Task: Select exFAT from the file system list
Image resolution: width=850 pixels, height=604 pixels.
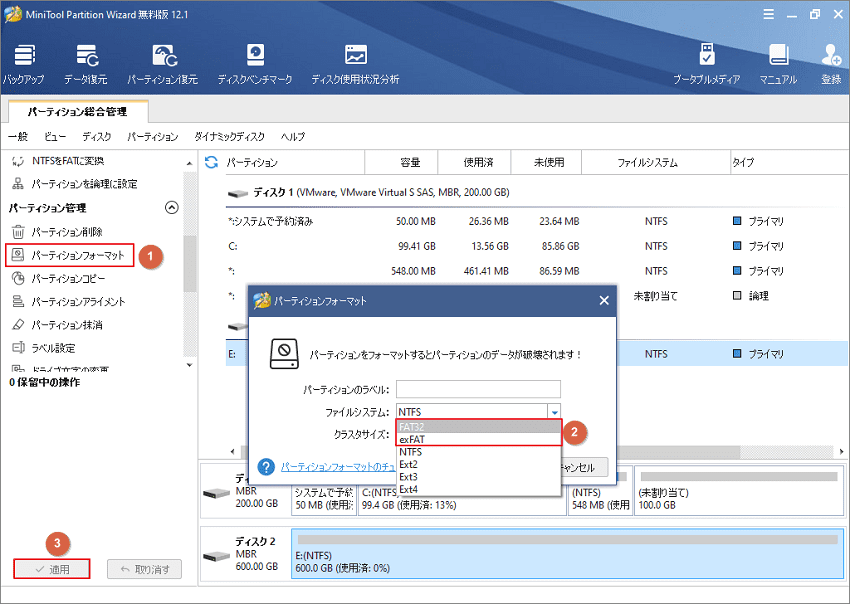Action: pyautogui.click(x=479, y=439)
